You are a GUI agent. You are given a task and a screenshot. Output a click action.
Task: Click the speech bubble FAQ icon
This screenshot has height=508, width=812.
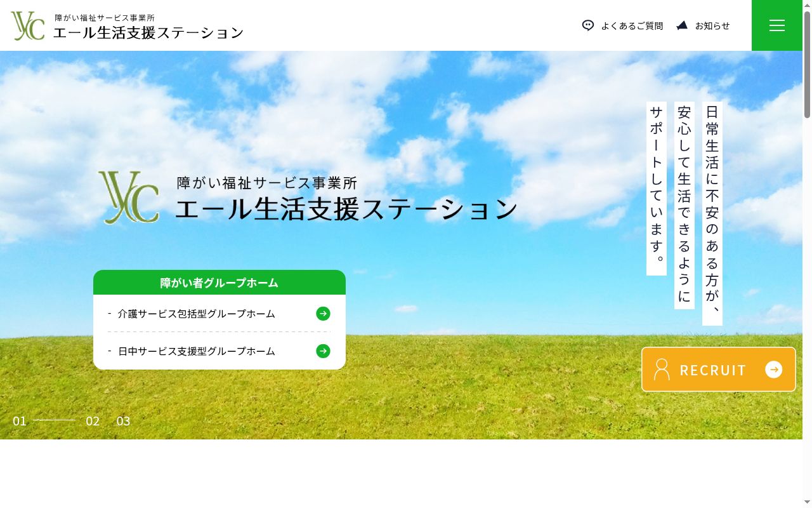(588, 25)
